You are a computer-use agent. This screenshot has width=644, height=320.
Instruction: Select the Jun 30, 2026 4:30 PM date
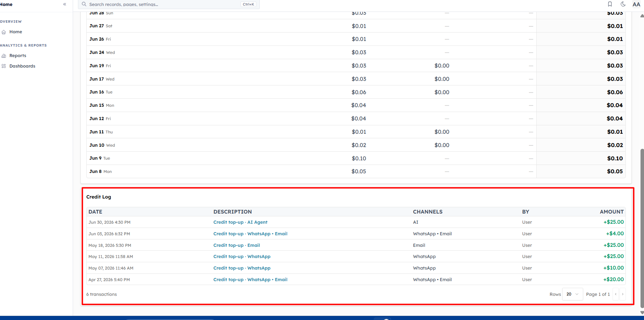point(109,222)
